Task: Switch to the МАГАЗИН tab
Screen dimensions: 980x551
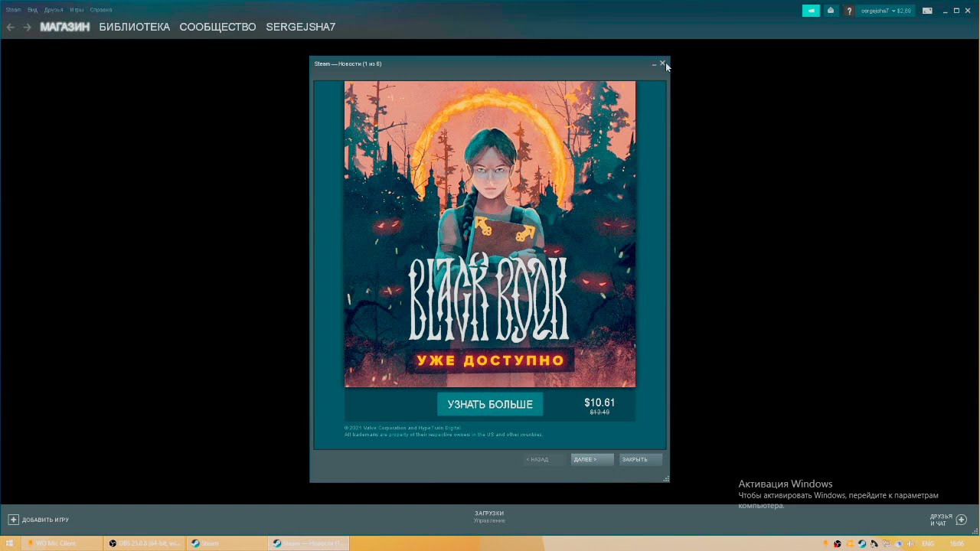Action: pyautogui.click(x=64, y=27)
